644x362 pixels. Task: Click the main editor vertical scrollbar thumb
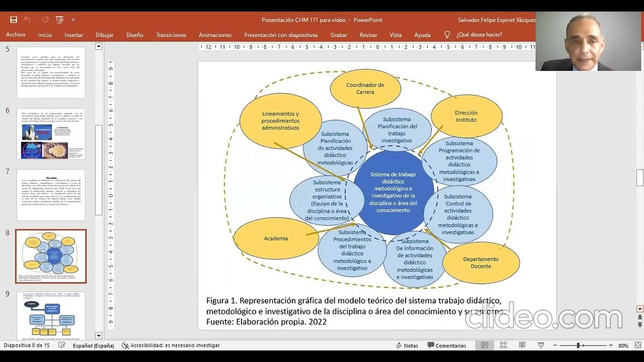tap(640, 178)
